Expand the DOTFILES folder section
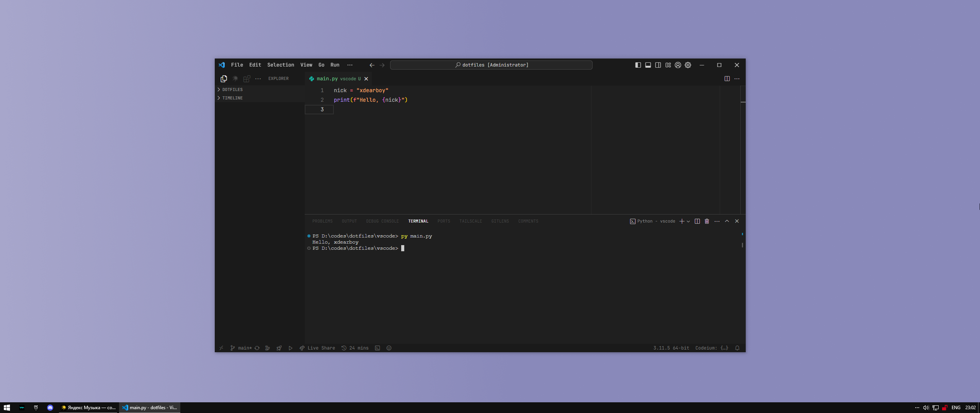Viewport: 980px width, 413px height. (x=232, y=89)
